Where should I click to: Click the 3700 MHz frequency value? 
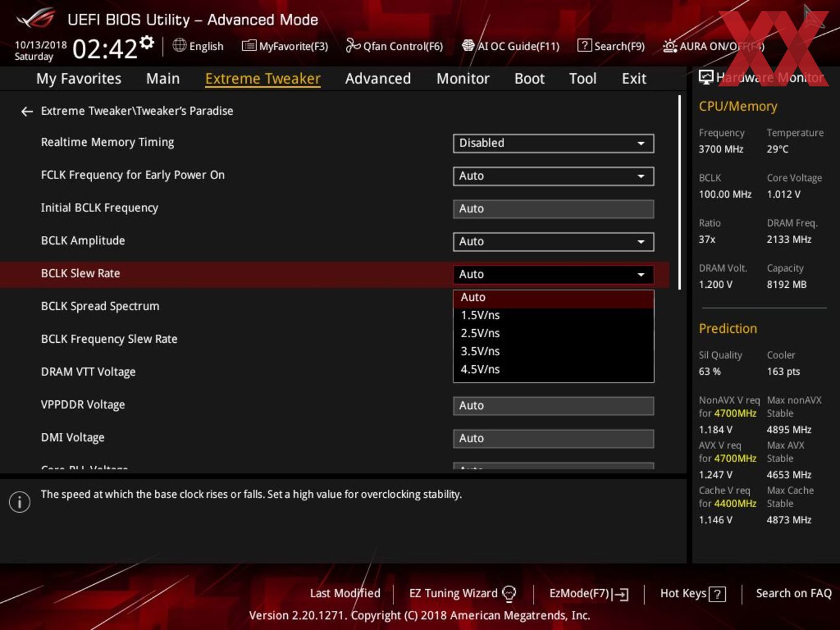click(x=721, y=149)
